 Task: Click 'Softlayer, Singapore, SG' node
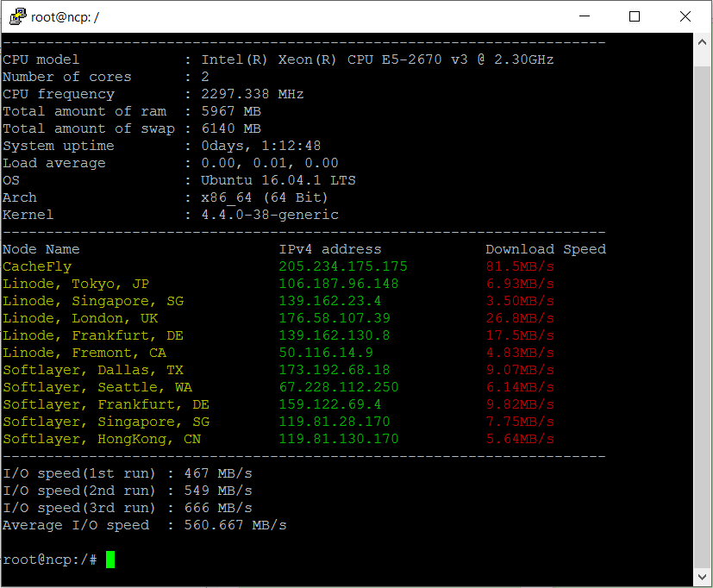pos(106,422)
